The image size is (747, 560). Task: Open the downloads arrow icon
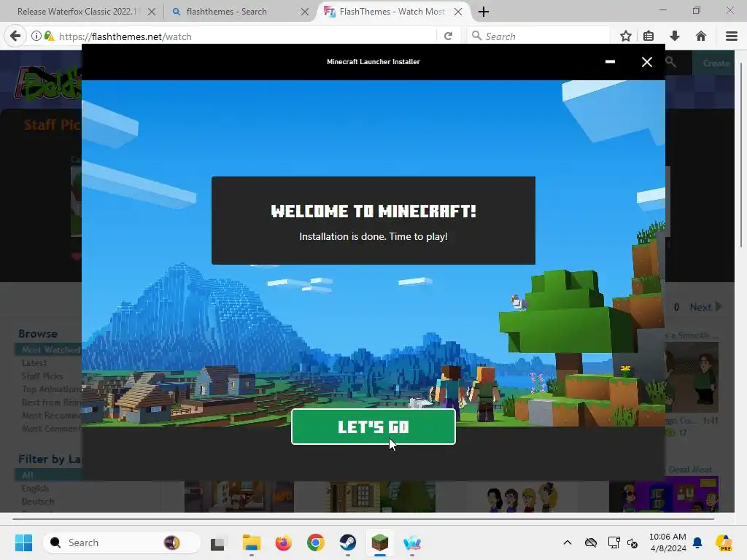point(675,36)
